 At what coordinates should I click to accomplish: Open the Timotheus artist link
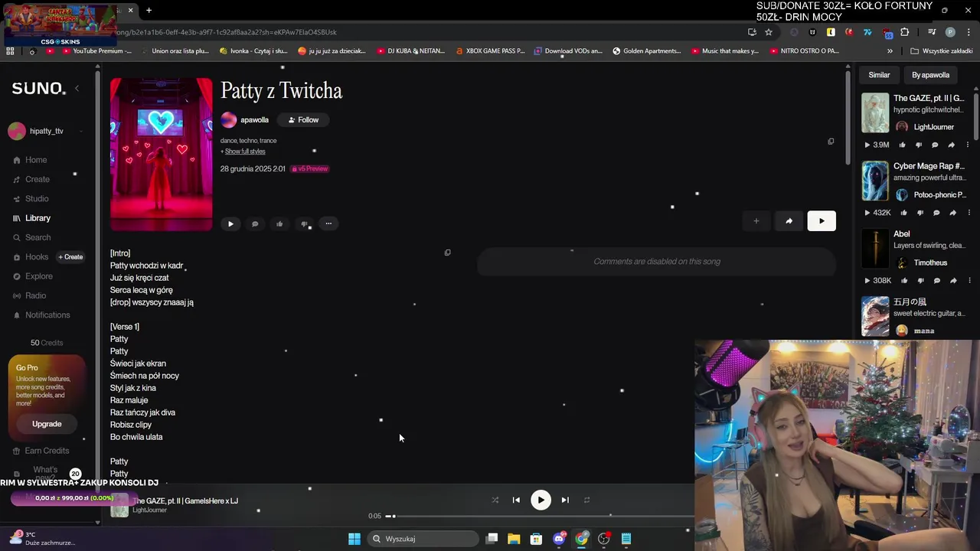(x=930, y=263)
